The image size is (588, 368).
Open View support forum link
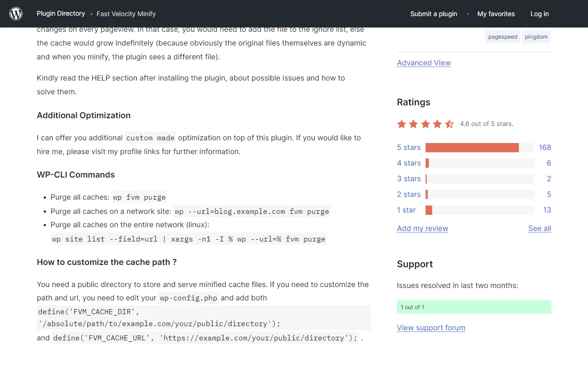tap(431, 328)
